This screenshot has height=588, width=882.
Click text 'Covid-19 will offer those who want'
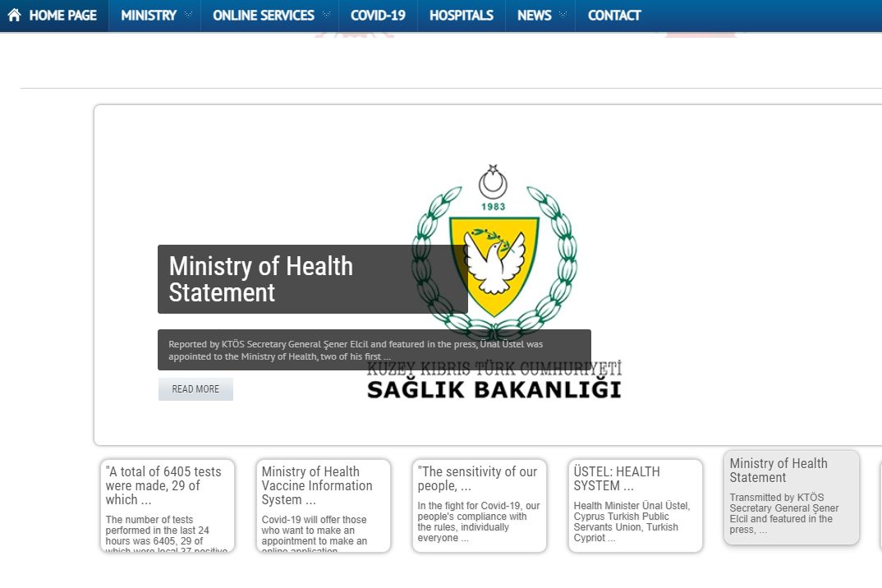314,535
